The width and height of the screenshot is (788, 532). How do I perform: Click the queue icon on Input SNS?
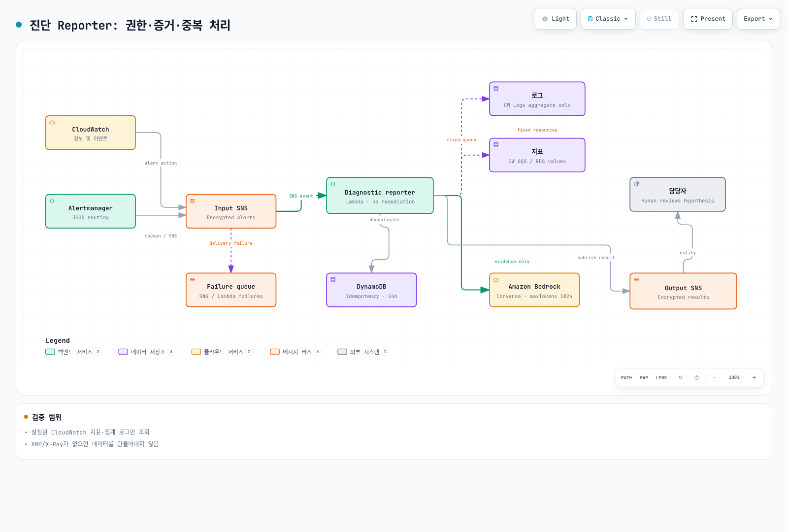click(x=193, y=201)
